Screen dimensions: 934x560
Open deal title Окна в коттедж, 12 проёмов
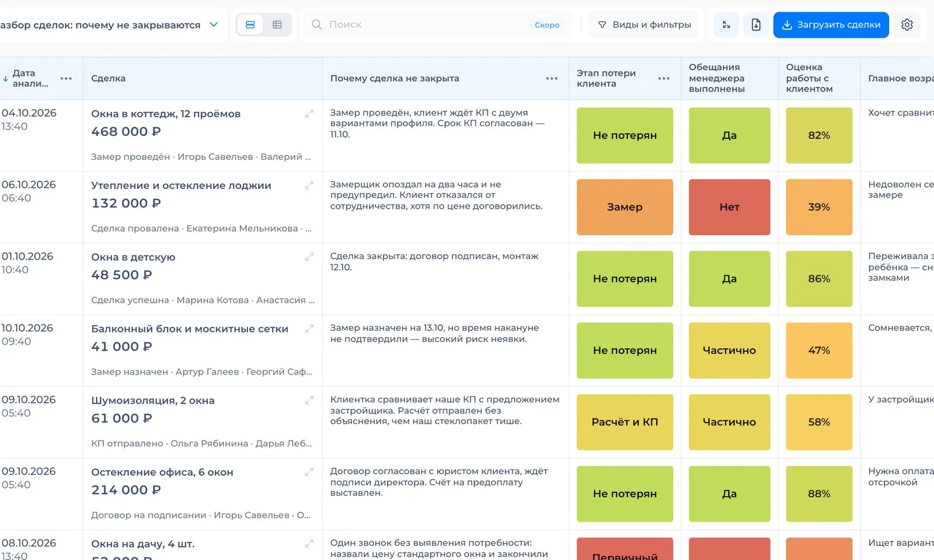166,114
